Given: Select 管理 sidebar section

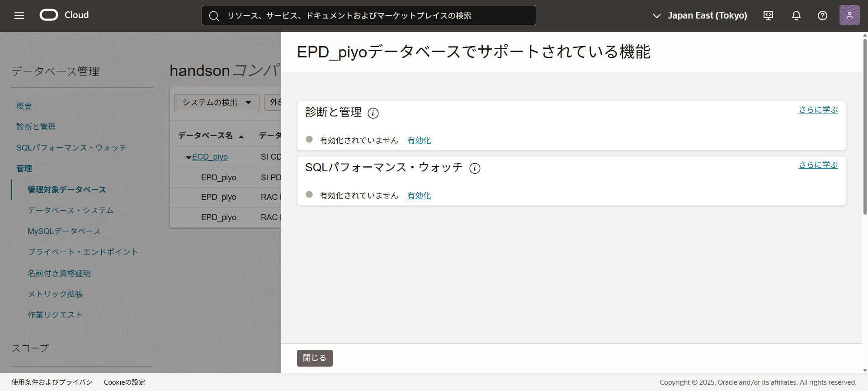Looking at the screenshot, I should (x=24, y=168).
